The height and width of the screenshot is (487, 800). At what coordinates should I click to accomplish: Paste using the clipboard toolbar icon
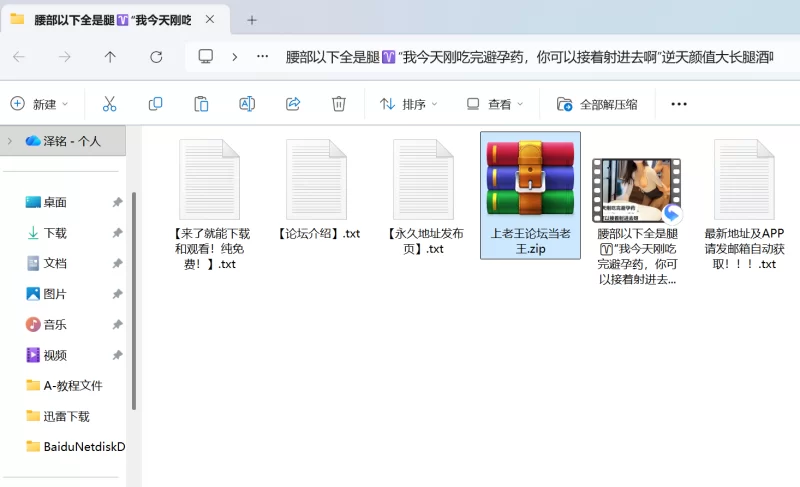[x=201, y=104]
